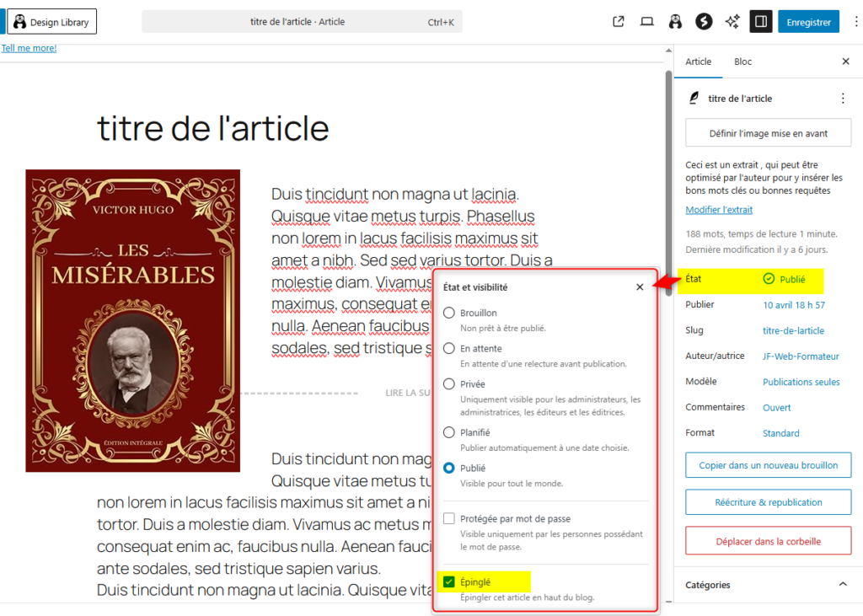Click Modifier l'extrait link
Screen dimensions: 863x616
coord(719,210)
